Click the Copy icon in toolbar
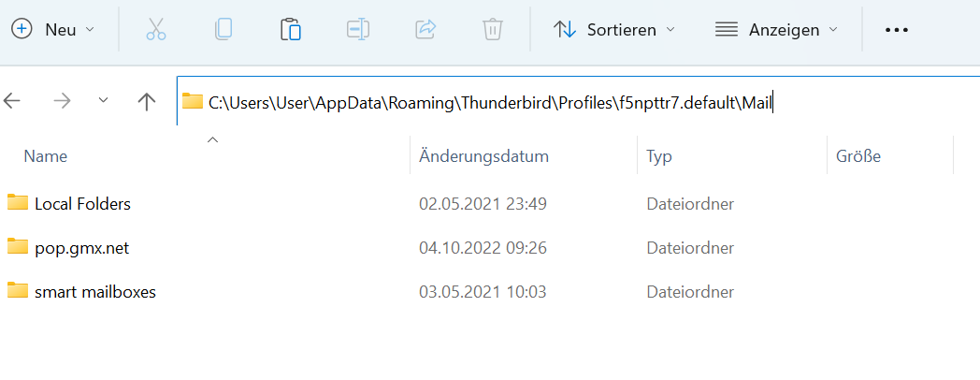 point(223,30)
